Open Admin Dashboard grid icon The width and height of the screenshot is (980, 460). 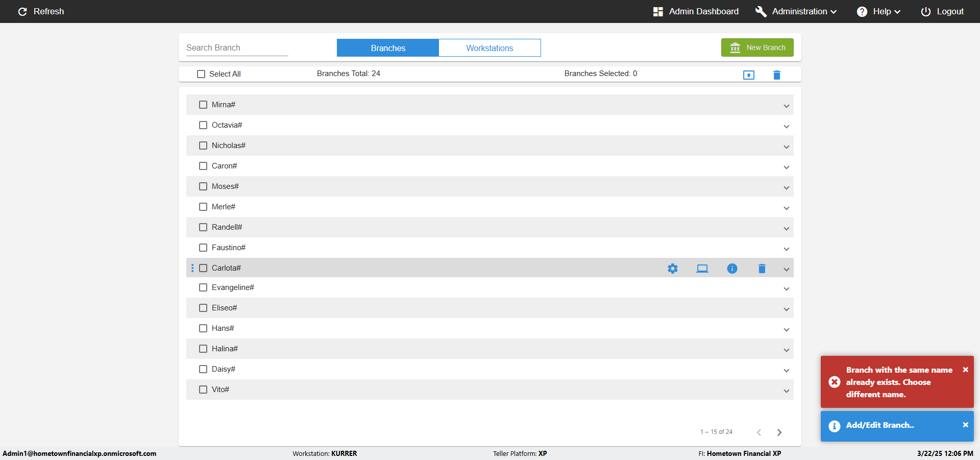coord(658,11)
